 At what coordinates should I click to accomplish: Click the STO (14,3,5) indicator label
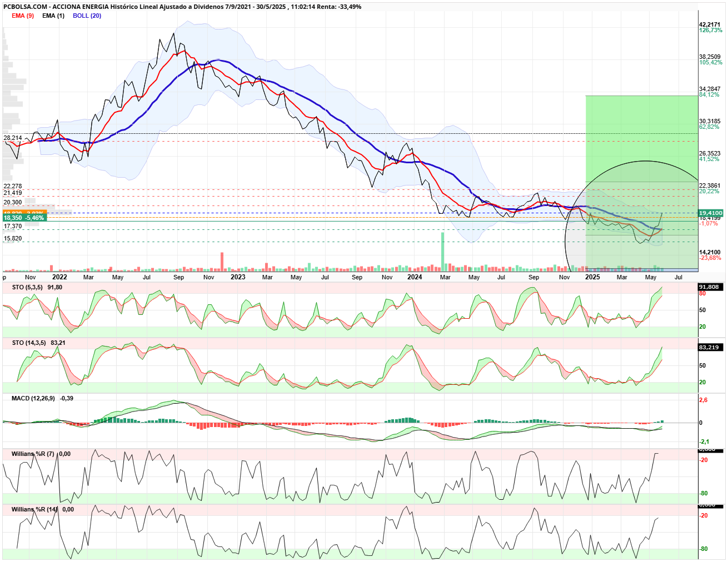[x=29, y=343]
